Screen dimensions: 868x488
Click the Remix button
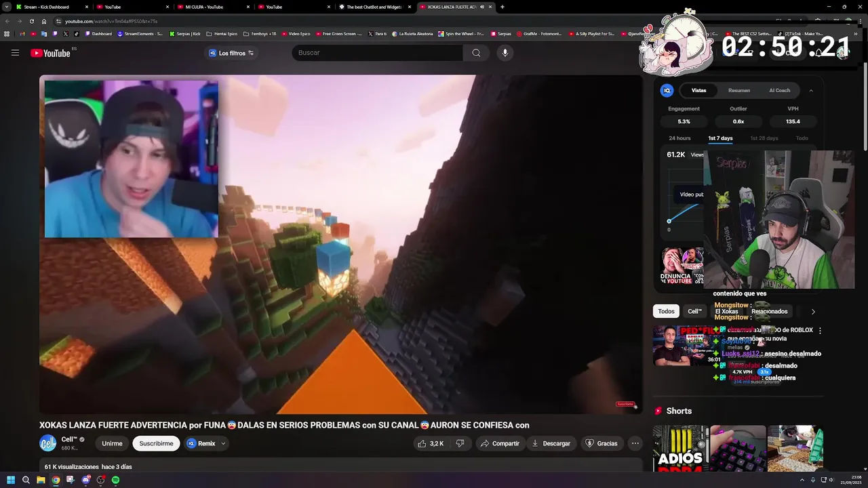201,443
